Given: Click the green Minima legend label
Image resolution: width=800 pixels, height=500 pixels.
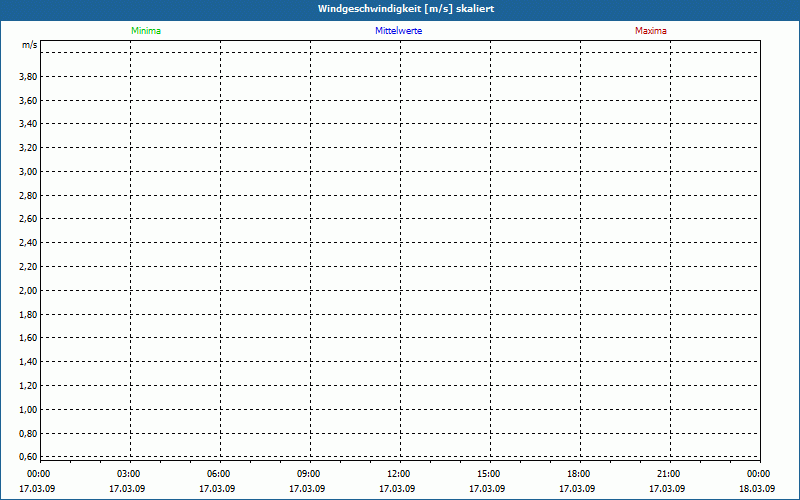Looking at the screenshot, I should (146, 31).
